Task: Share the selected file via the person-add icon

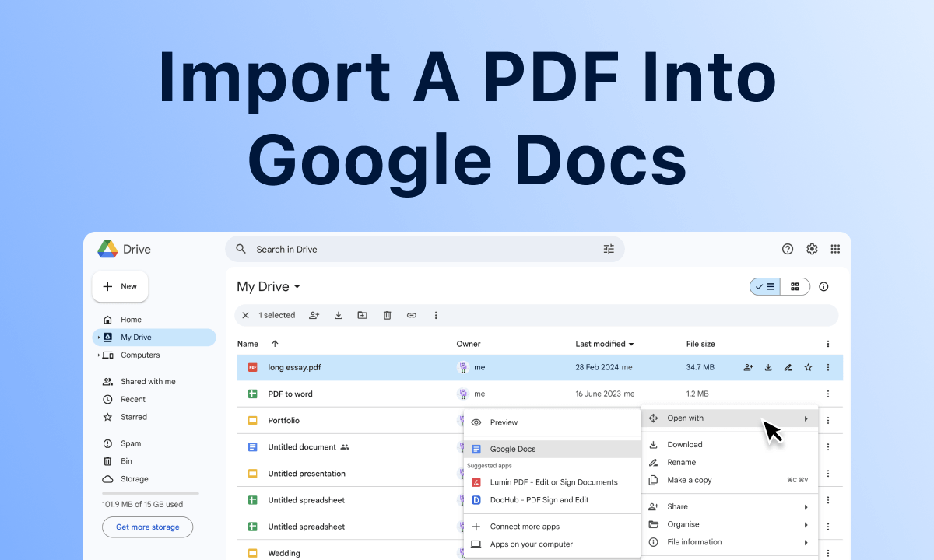Action: pos(314,315)
